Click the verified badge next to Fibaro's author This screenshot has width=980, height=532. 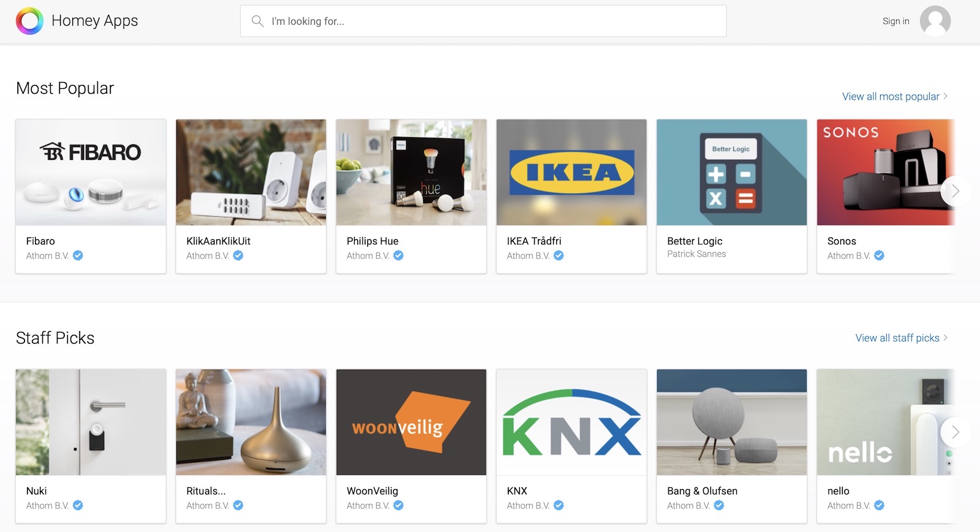tap(78, 256)
